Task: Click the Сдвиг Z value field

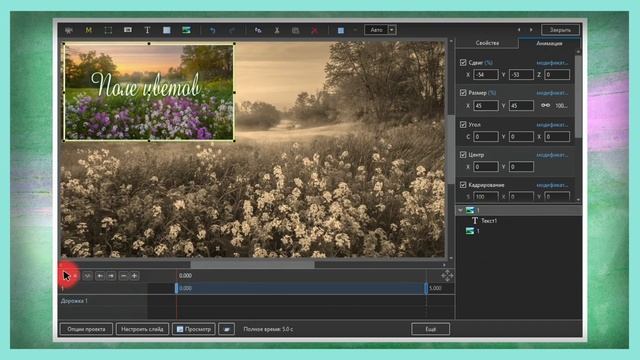Action: point(557,75)
